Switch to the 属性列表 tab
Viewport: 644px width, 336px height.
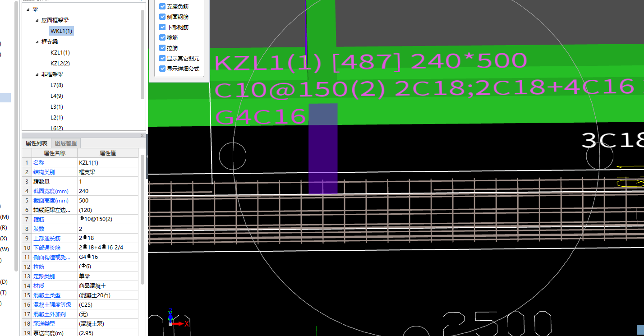pyautogui.click(x=37, y=143)
